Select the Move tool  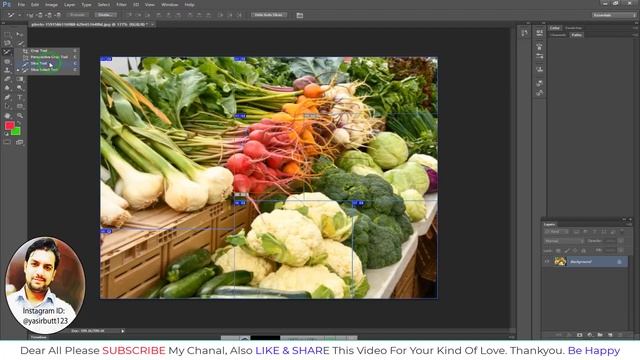coord(20,34)
